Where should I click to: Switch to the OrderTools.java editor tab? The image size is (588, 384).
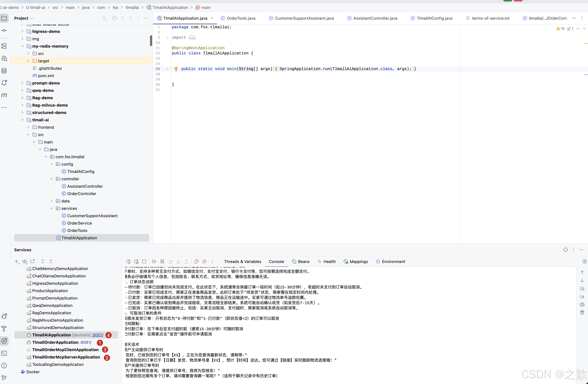(241, 18)
